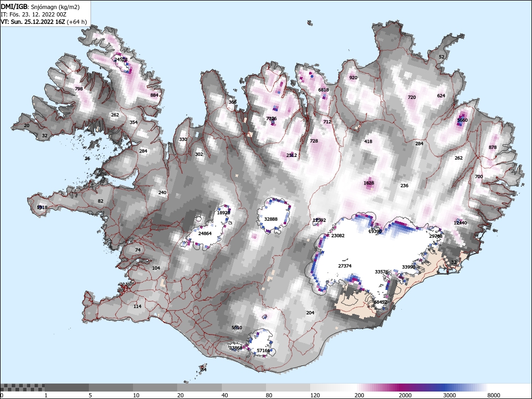The image size is (532, 399).
Task: Click the 366 snow value label
Action: coord(232,102)
